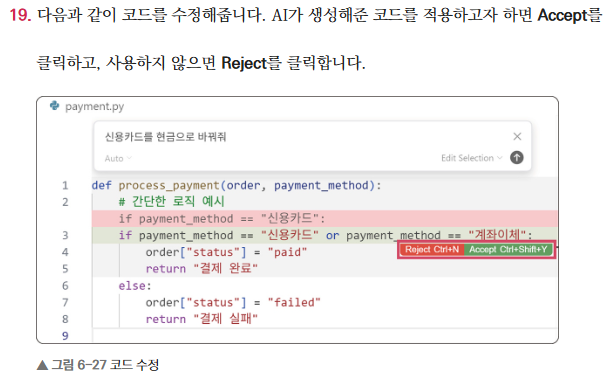The height and width of the screenshot is (380, 610).
Task: Select the payment.py file tab
Action: pyautogui.click(x=87, y=106)
